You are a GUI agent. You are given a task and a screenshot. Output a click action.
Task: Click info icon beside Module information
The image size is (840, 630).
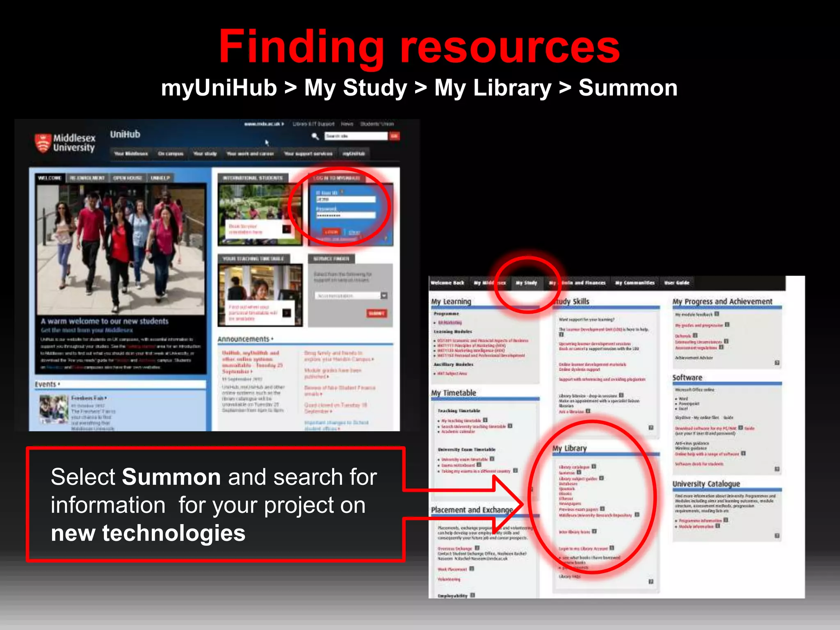pos(717,526)
